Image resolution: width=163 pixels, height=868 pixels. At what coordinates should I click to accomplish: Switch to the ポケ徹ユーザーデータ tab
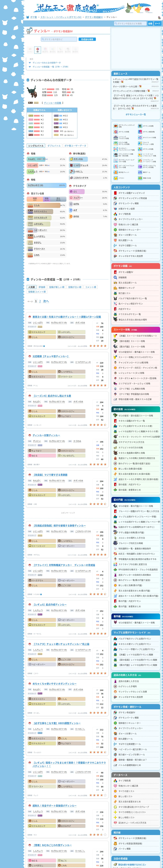pyautogui.click(x=75, y=146)
